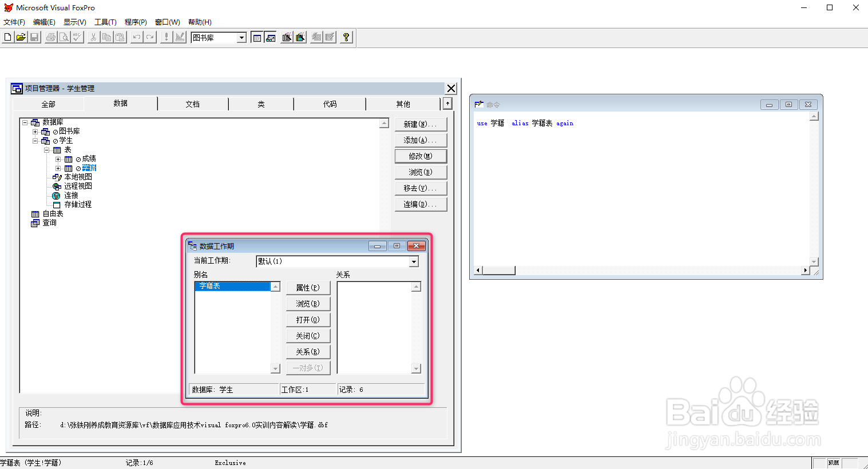Click 属性(P) button in Data Session window
Image resolution: width=868 pixels, height=469 pixels.
[308, 288]
